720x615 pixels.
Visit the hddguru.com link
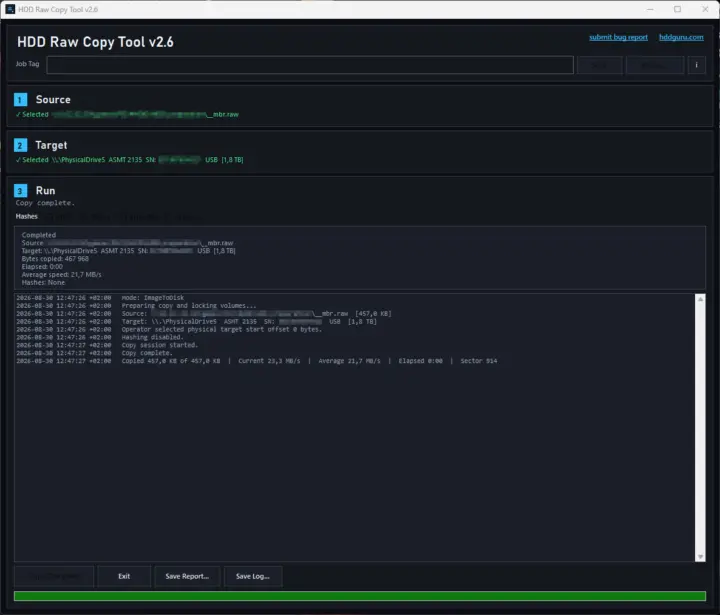(681, 37)
